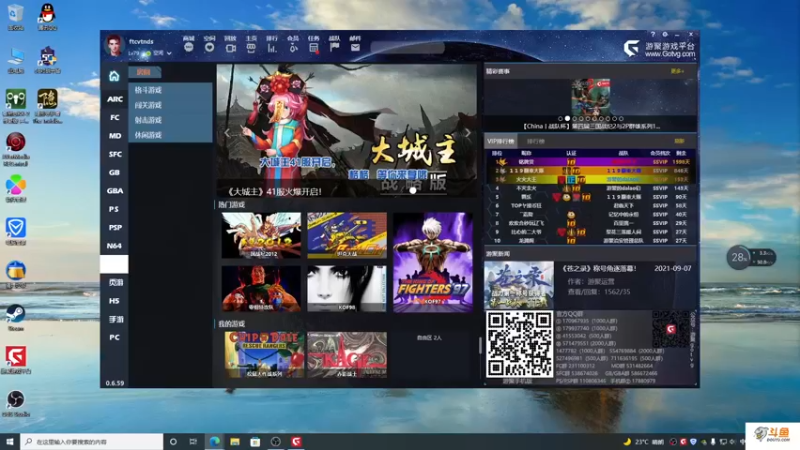Click the 大城主 promotional banner
Screen dimensions: 800x450
pos(347,131)
